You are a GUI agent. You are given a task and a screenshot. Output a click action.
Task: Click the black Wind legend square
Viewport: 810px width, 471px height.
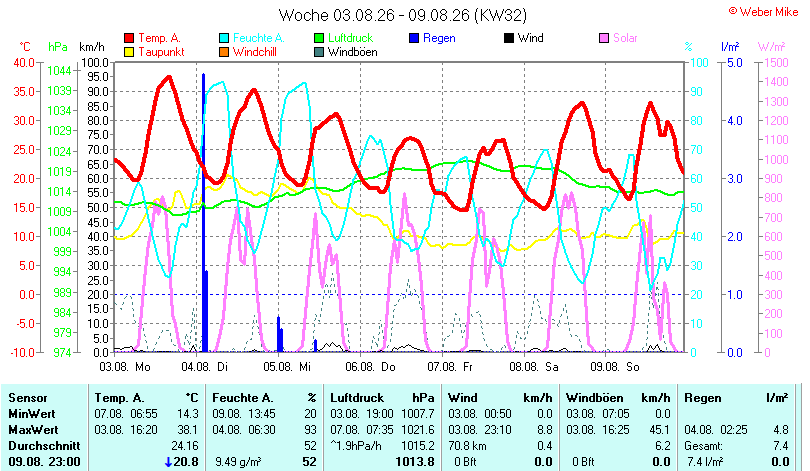[509, 38]
